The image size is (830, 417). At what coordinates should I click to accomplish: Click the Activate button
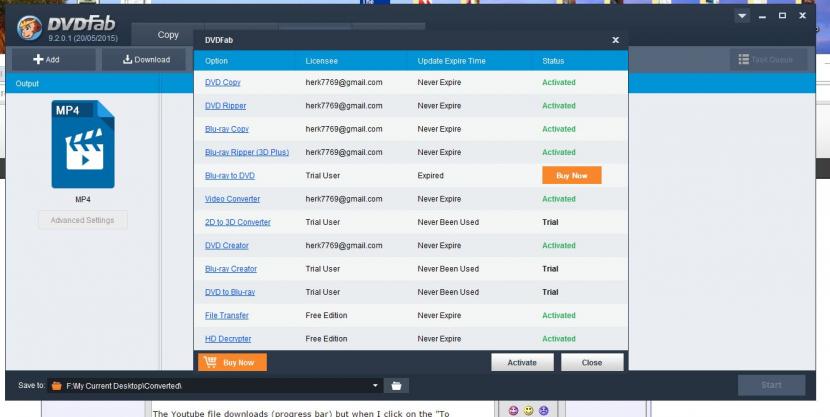click(522, 362)
